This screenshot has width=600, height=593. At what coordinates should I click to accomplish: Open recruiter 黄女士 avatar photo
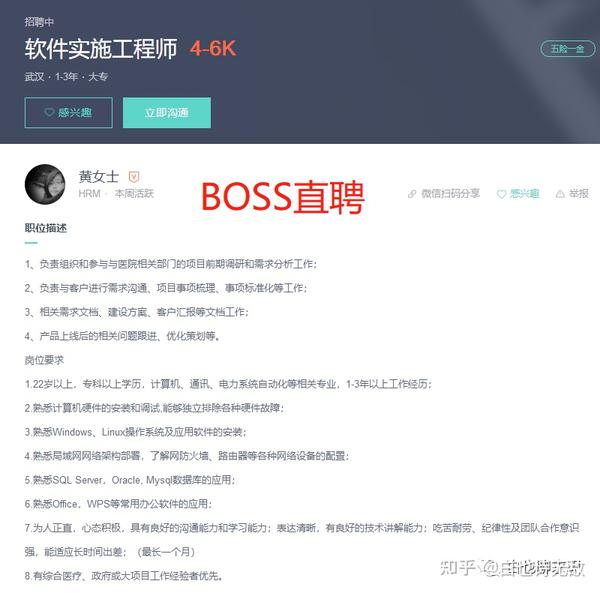click(45, 184)
